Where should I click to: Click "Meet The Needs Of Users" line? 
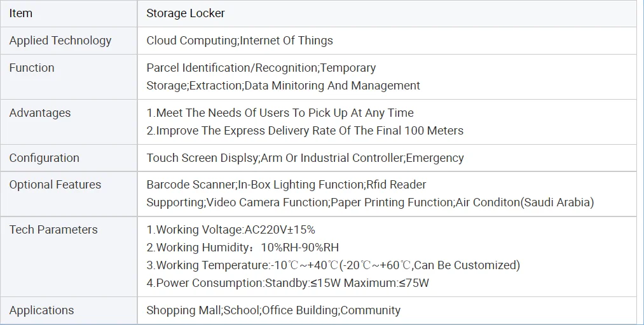(280, 113)
